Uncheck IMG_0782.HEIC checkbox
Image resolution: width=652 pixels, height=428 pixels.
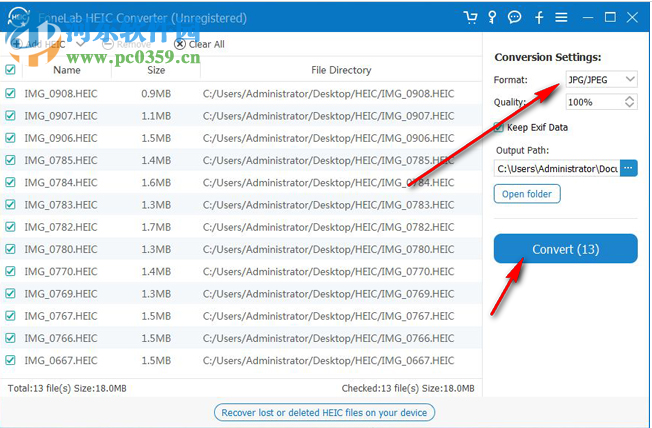coord(10,227)
